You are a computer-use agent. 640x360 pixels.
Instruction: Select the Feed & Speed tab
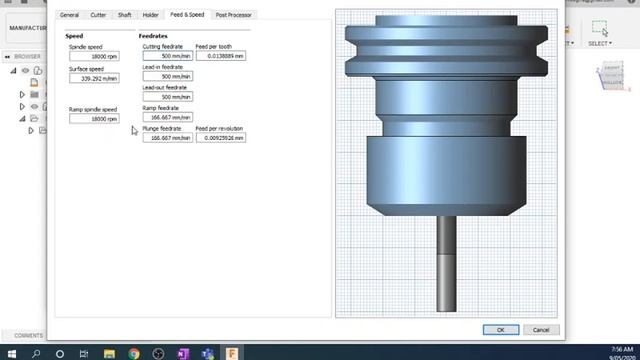tap(187, 14)
